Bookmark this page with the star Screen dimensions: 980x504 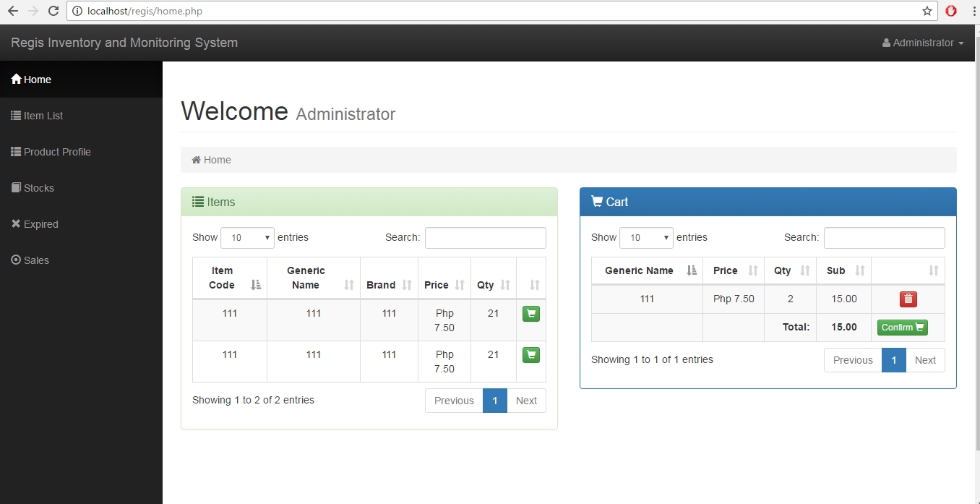pos(927,11)
